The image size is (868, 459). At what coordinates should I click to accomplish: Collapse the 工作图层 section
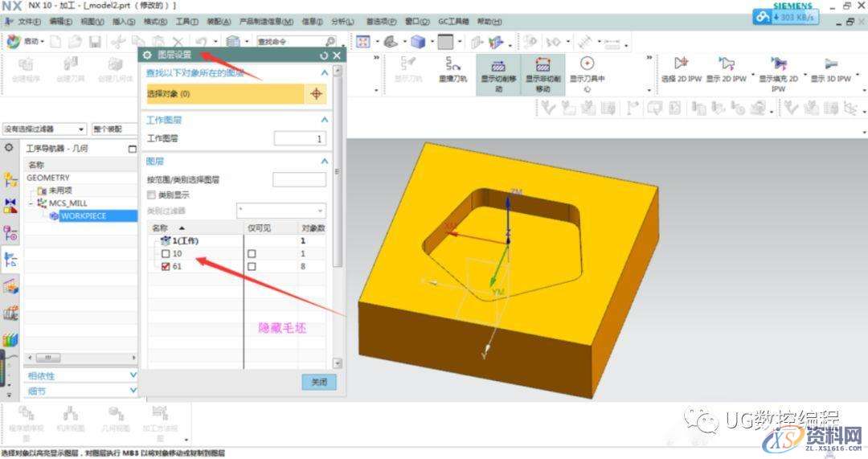coord(324,120)
